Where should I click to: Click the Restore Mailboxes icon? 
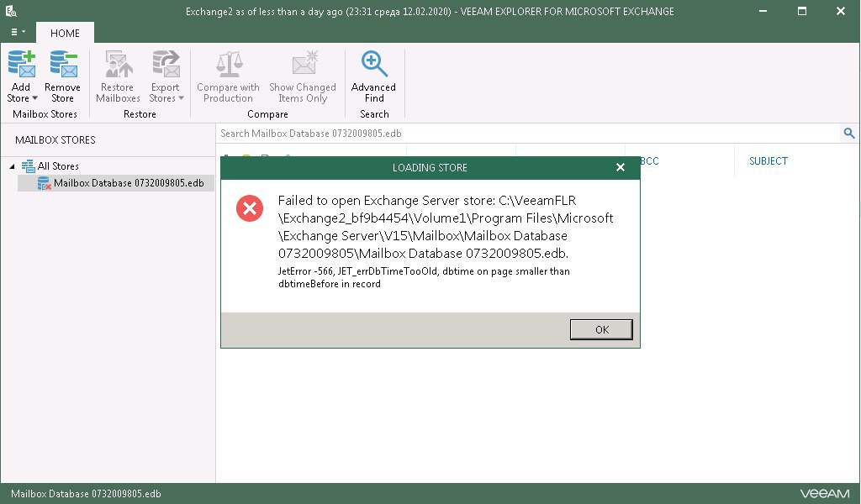(x=119, y=64)
